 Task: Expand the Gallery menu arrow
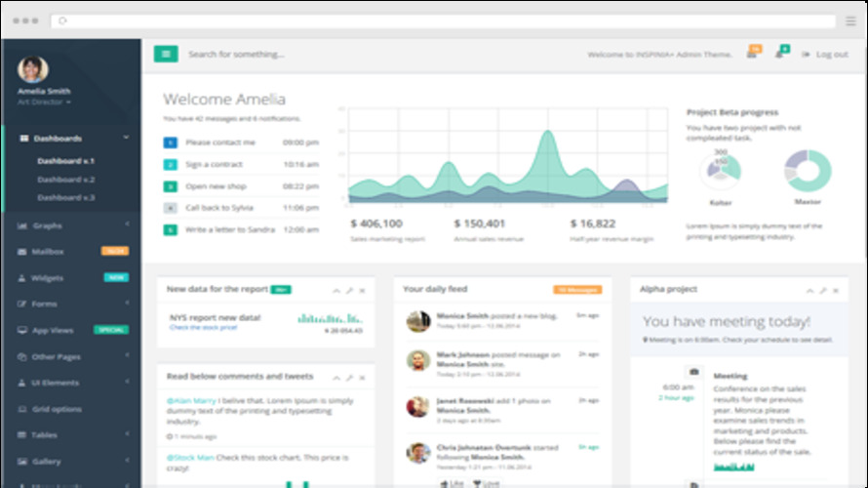(x=127, y=461)
